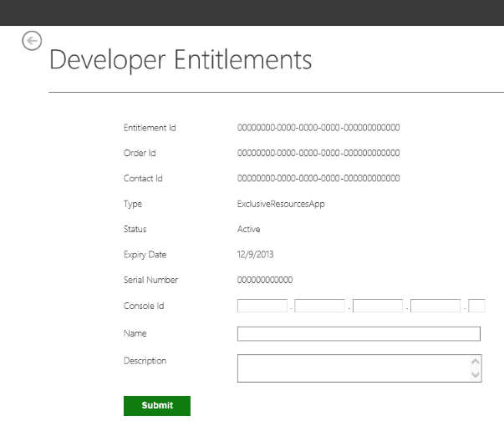Click the Active status value
This screenshot has height=436, width=504.
pos(249,229)
